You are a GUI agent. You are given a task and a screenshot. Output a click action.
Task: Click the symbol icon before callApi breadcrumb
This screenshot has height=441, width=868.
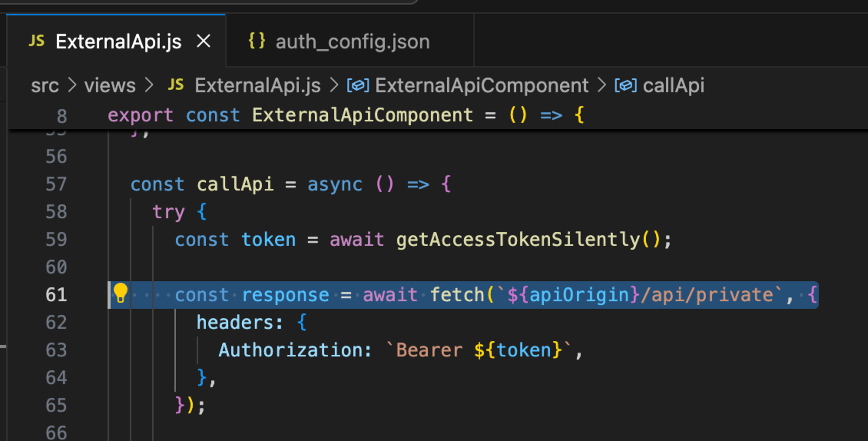pos(626,86)
